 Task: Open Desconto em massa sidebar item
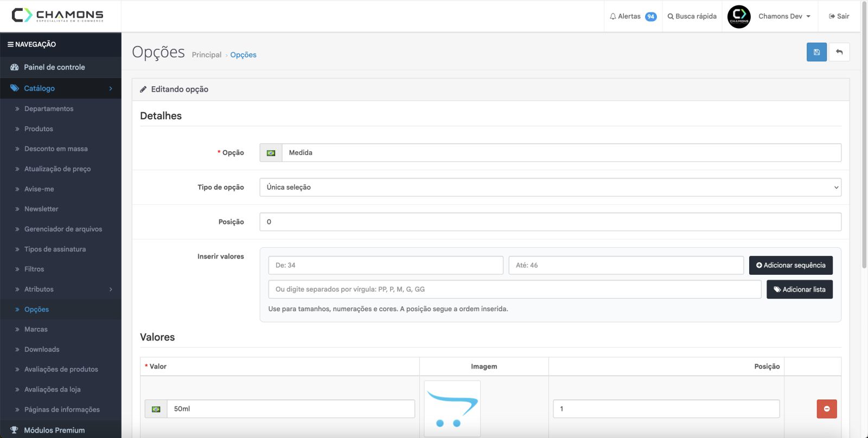click(x=56, y=149)
